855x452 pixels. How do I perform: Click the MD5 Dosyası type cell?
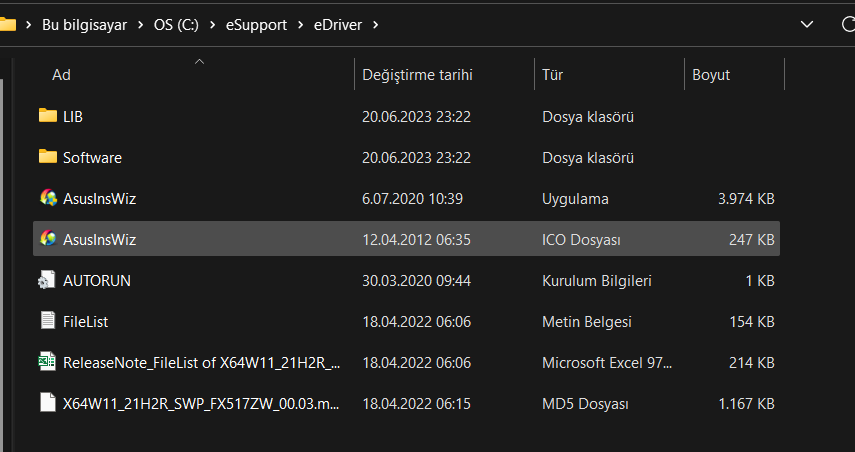pyautogui.click(x=585, y=403)
